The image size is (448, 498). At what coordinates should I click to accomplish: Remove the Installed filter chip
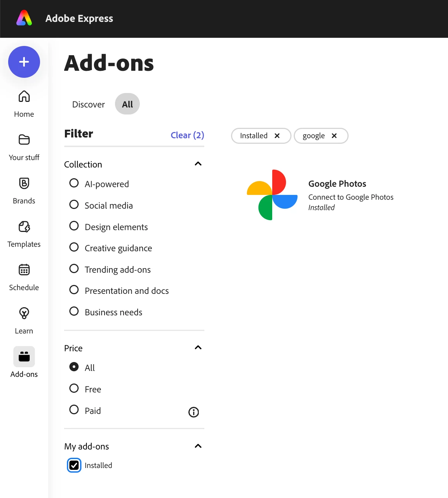pos(277,136)
